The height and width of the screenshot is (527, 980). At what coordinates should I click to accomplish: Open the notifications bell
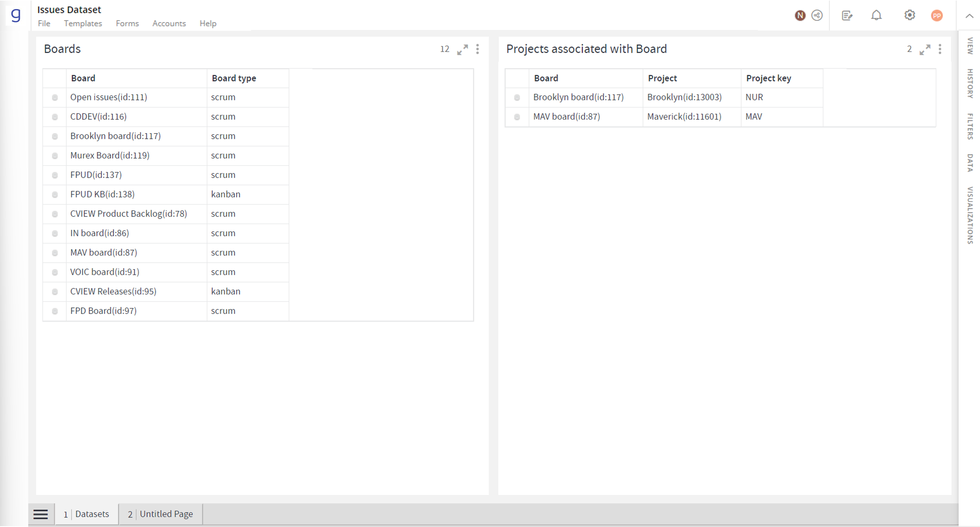[x=876, y=15]
